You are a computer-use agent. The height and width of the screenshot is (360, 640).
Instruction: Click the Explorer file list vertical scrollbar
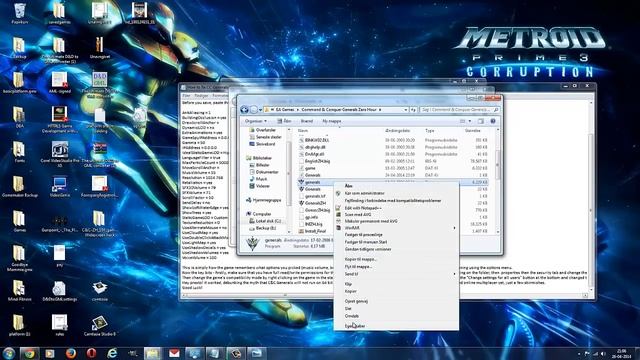coord(498,181)
